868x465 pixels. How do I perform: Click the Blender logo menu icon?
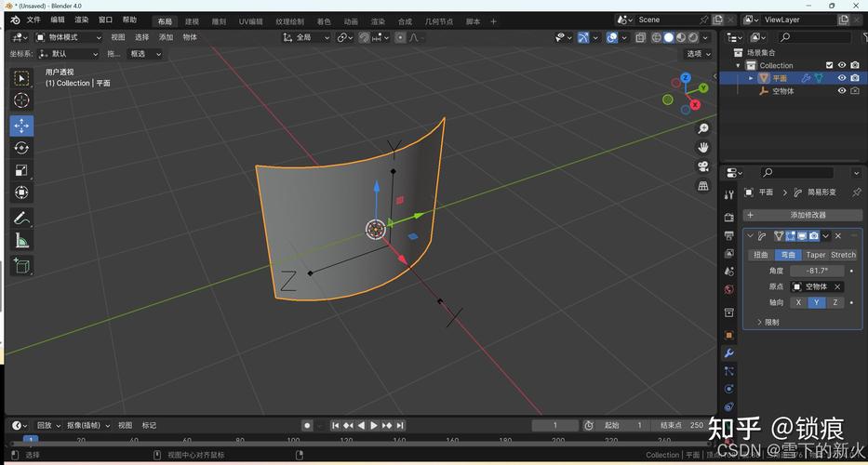tap(15, 20)
